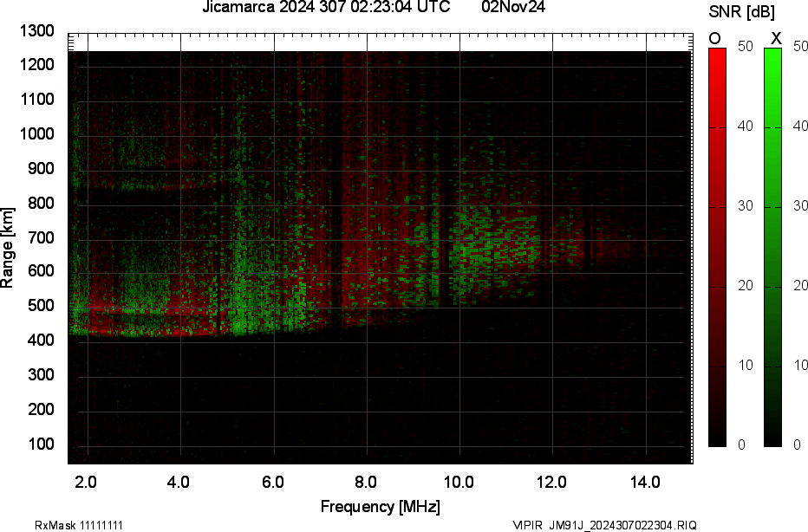The width and height of the screenshot is (808, 532).
Task: Click the 10.0 frequency tick label
Action: click(x=459, y=483)
